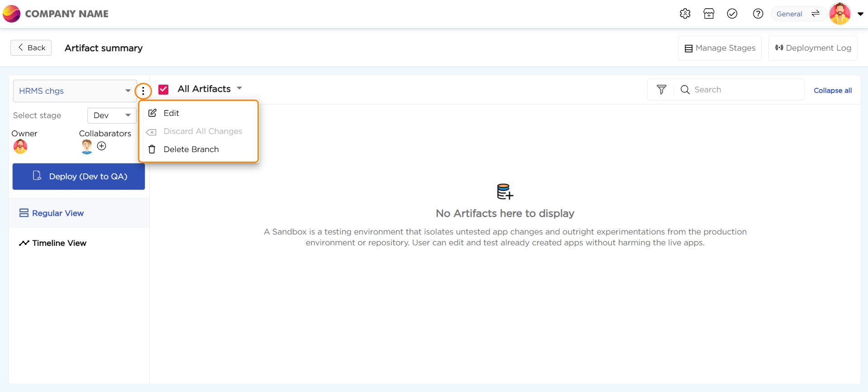Select Delete Branch from the menu
Viewport: 868px width, 392px height.
click(x=191, y=149)
